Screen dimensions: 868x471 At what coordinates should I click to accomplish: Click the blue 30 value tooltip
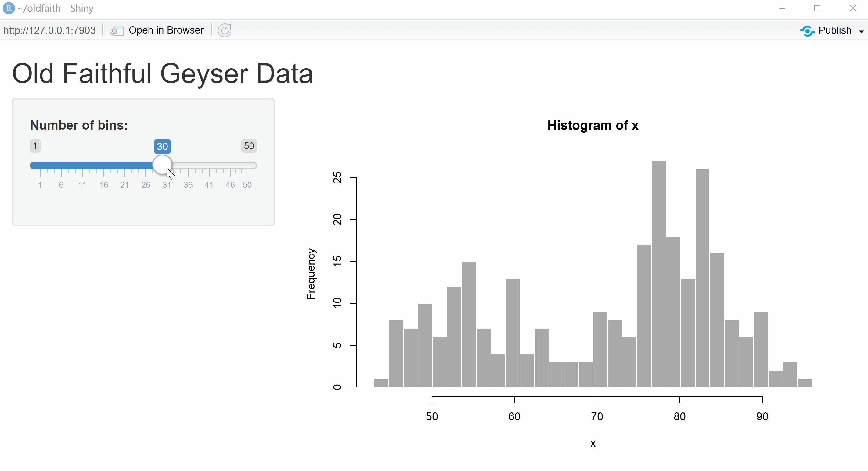[162, 146]
